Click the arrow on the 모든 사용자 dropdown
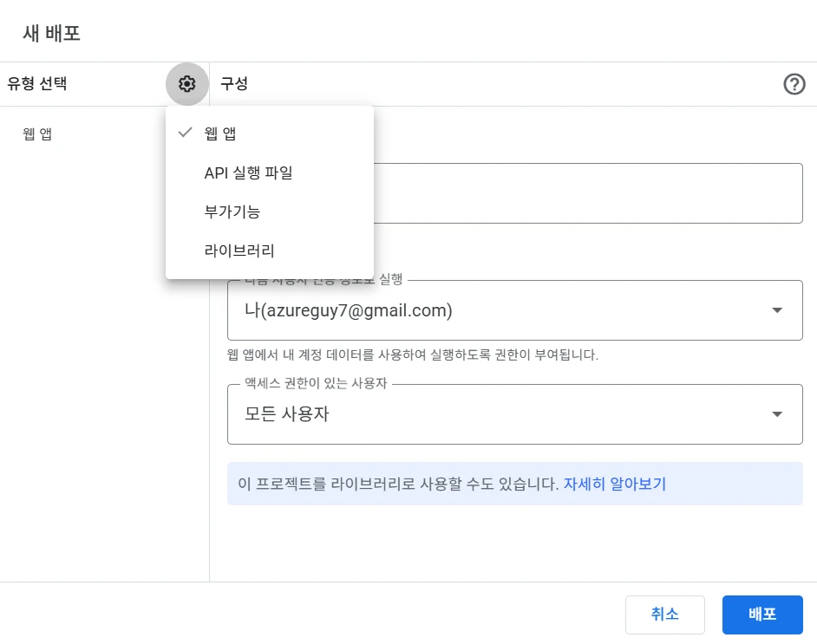 pos(776,414)
